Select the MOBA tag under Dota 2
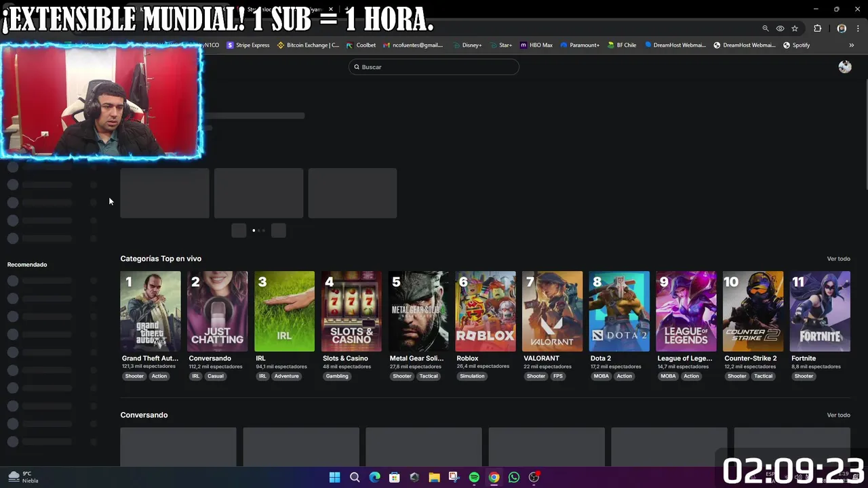Screen dimensions: 868x488 601,376
